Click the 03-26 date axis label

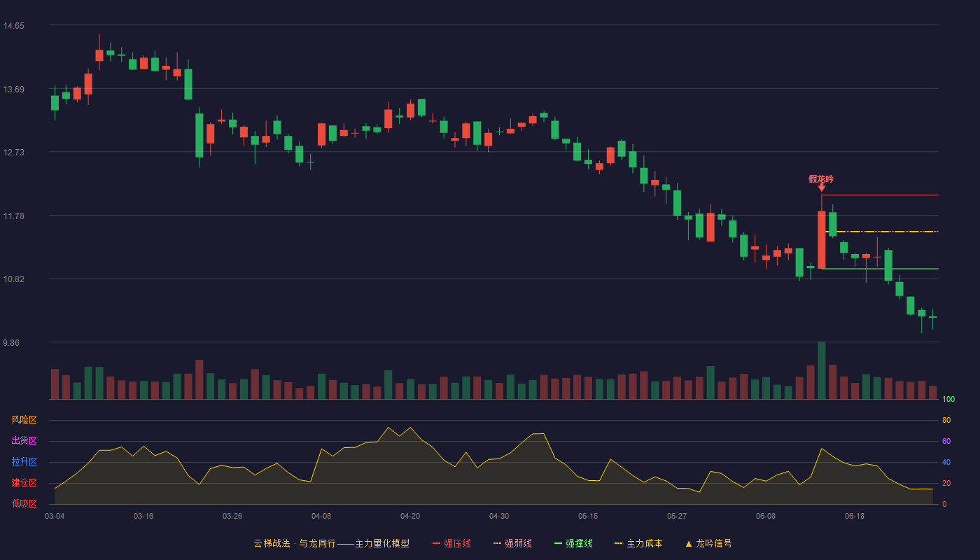pos(232,516)
